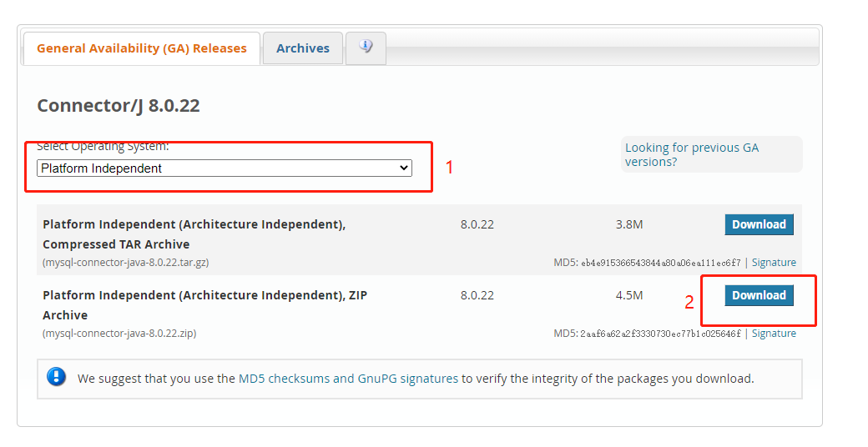Select the 4.5M file size
This screenshot has height=447, width=868.
click(629, 295)
